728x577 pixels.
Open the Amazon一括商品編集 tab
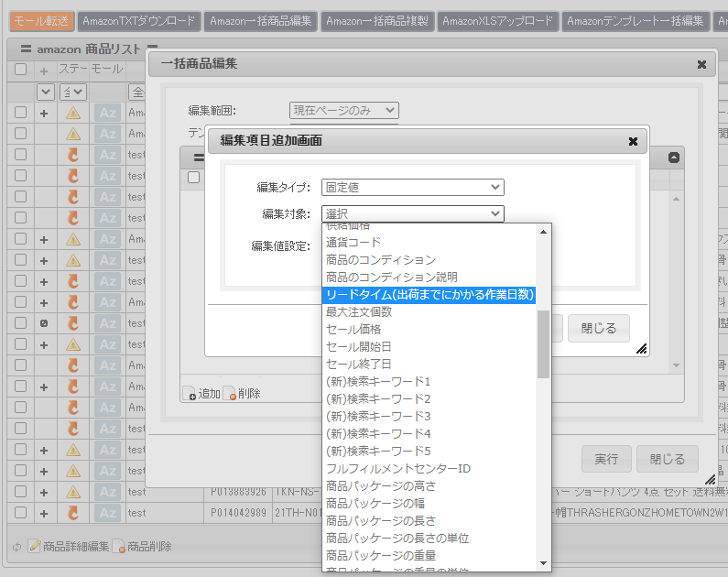[260, 21]
